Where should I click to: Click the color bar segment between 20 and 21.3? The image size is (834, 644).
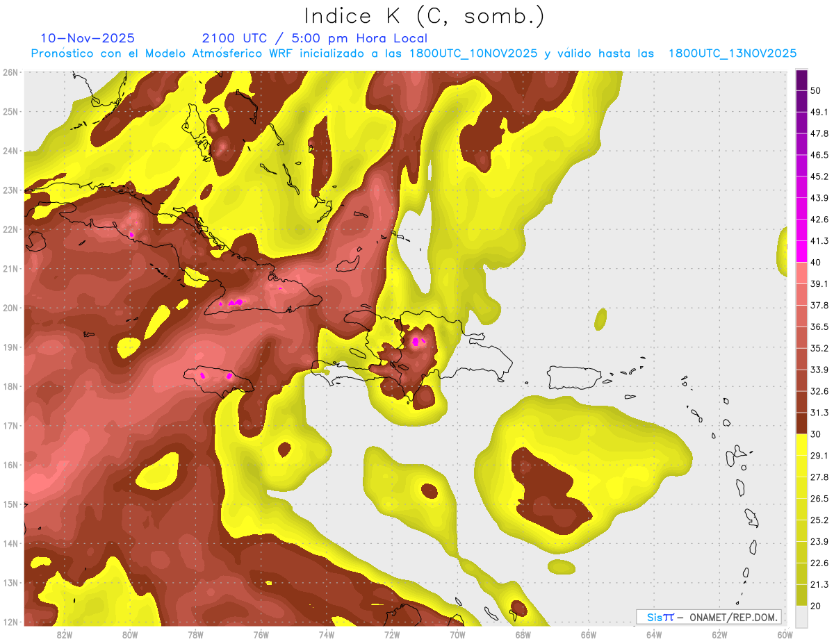point(801,595)
